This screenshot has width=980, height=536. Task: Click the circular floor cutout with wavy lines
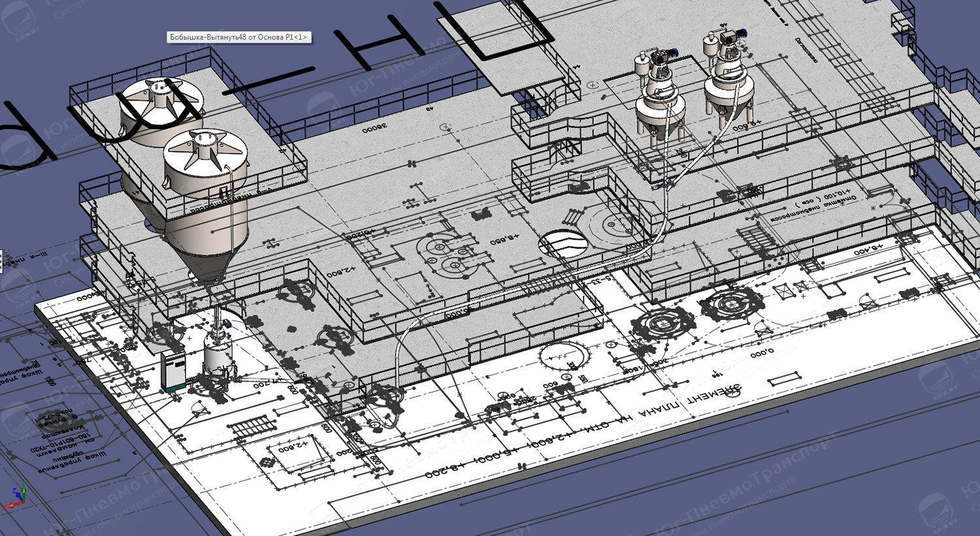(564, 244)
